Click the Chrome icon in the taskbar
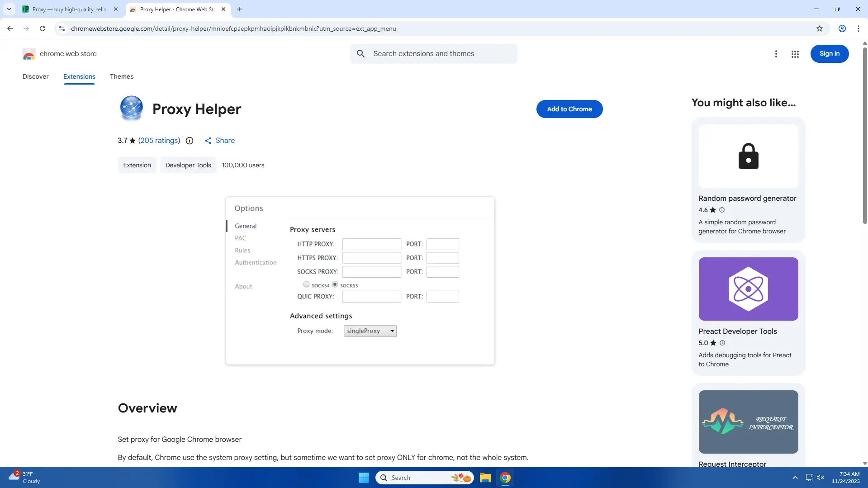 [x=505, y=478]
